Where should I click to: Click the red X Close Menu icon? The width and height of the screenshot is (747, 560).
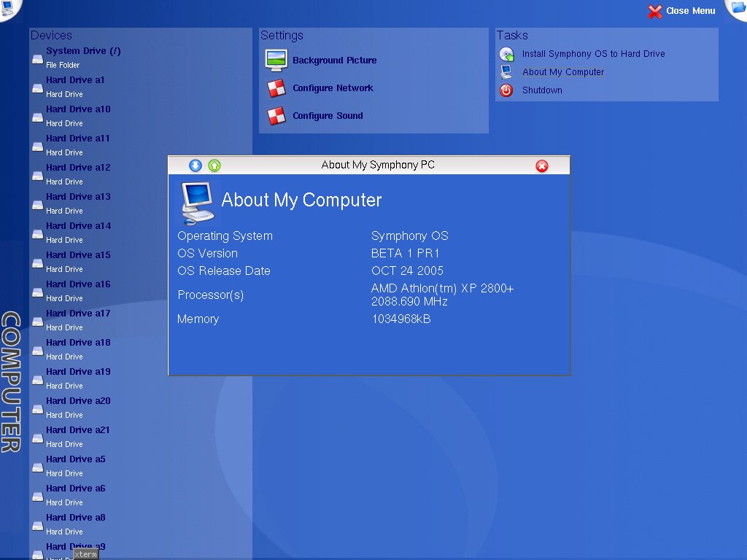point(655,12)
